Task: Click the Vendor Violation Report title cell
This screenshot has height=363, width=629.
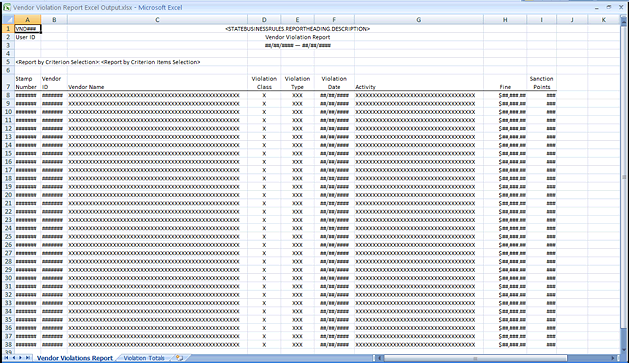Action: pyautogui.click(x=298, y=37)
